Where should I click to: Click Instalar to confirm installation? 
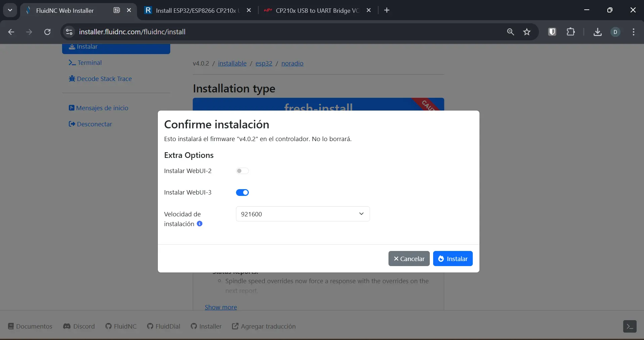pos(453,258)
